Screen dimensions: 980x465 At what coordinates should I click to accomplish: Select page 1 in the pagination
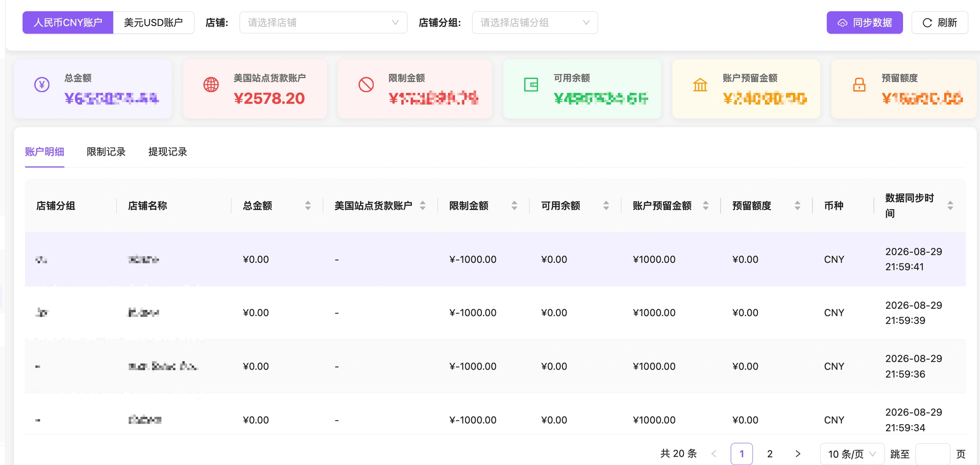[742, 454]
